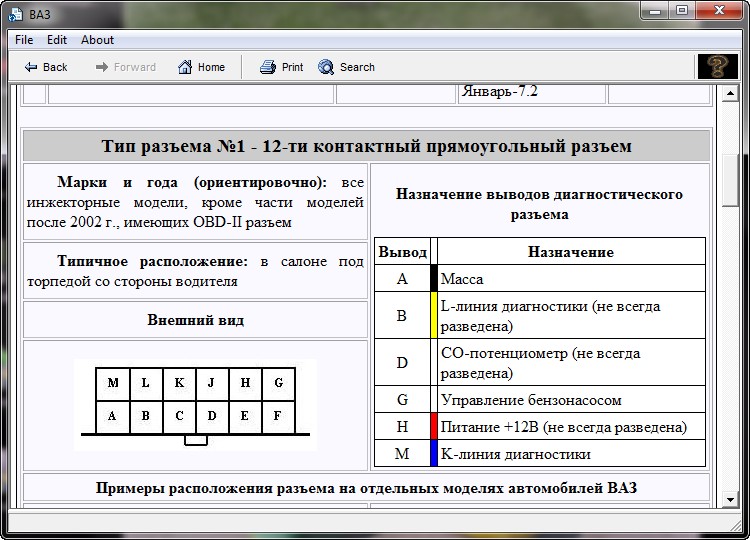
Task: Click the black color marker for Масса
Action: click(434, 278)
